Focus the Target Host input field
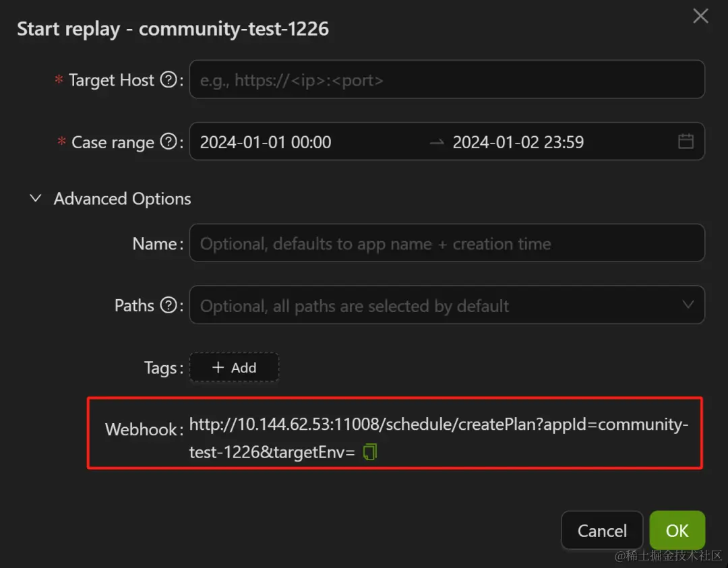728x568 pixels. pos(447,80)
